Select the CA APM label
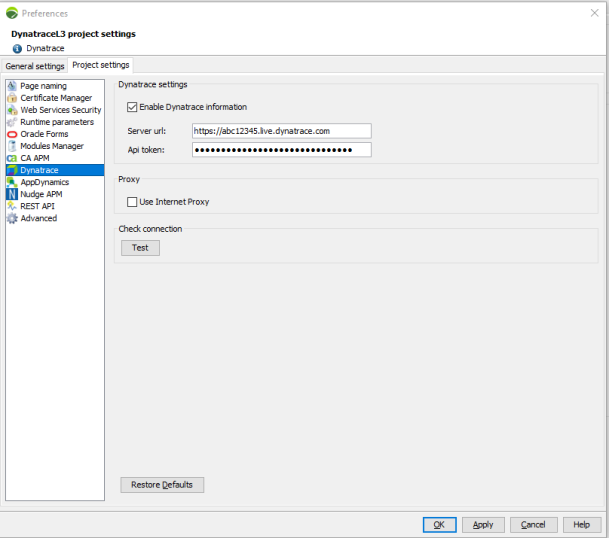The height and width of the screenshot is (538, 609). [x=35, y=158]
